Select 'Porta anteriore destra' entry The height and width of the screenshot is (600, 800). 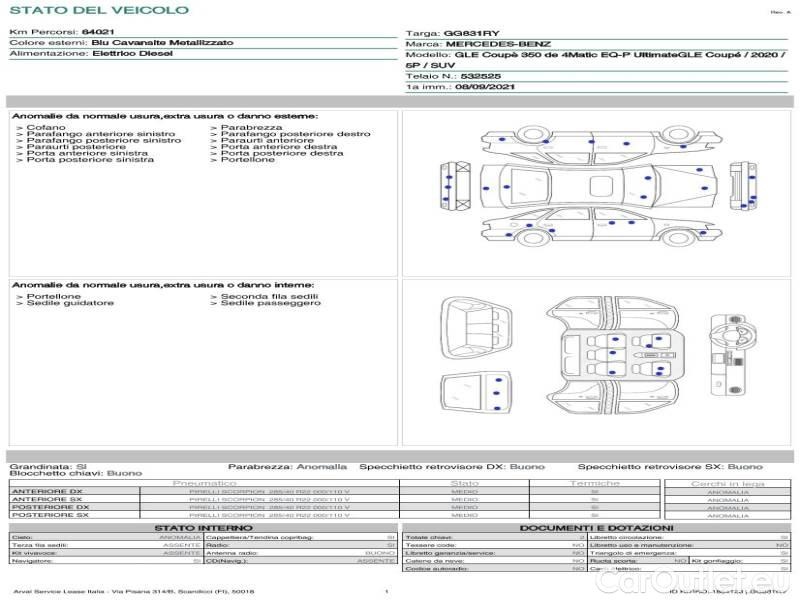coord(279,146)
